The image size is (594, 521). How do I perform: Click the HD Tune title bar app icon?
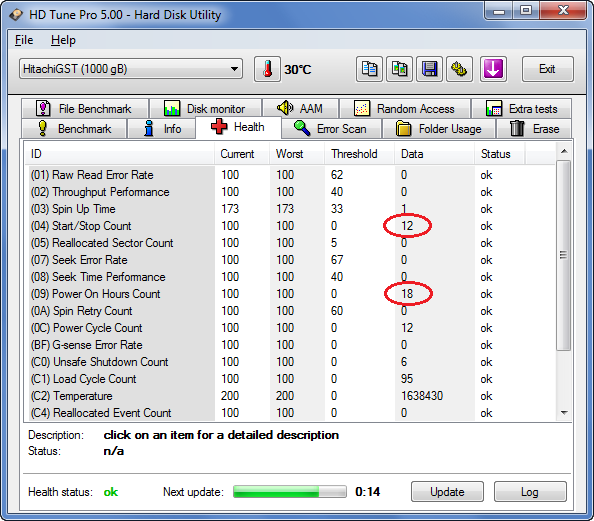coord(16,15)
